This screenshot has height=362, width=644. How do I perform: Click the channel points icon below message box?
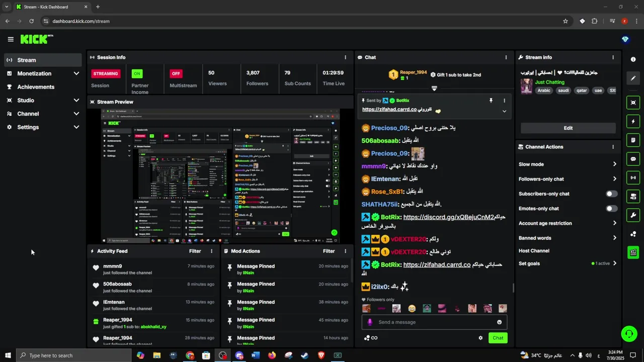pos(371,338)
